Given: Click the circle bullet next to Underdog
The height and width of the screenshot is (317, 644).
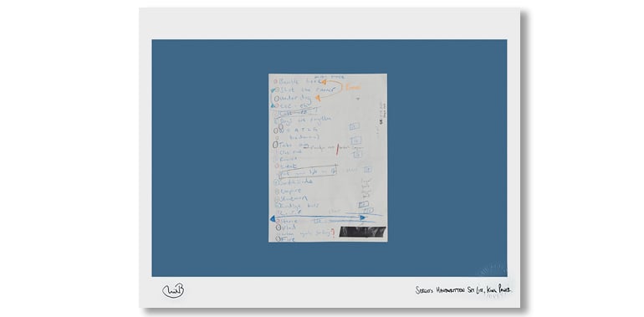Looking at the screenshot, I should (x=276, y=99).
